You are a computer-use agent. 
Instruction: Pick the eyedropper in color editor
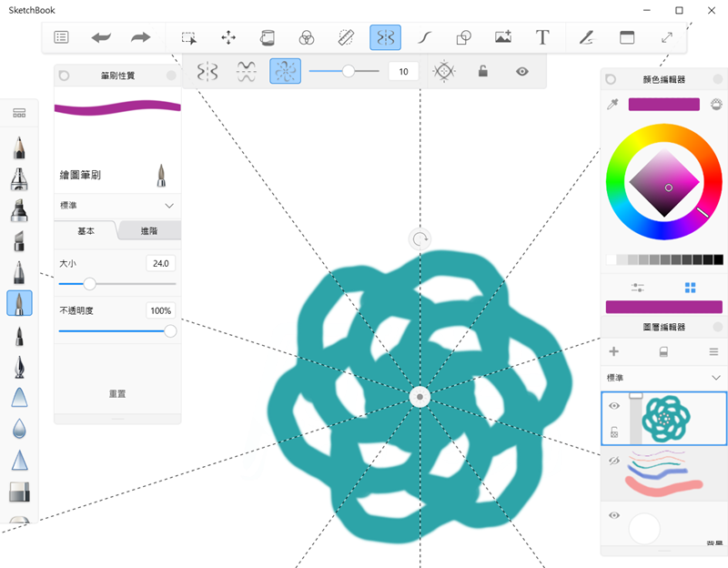pos(612,105)
